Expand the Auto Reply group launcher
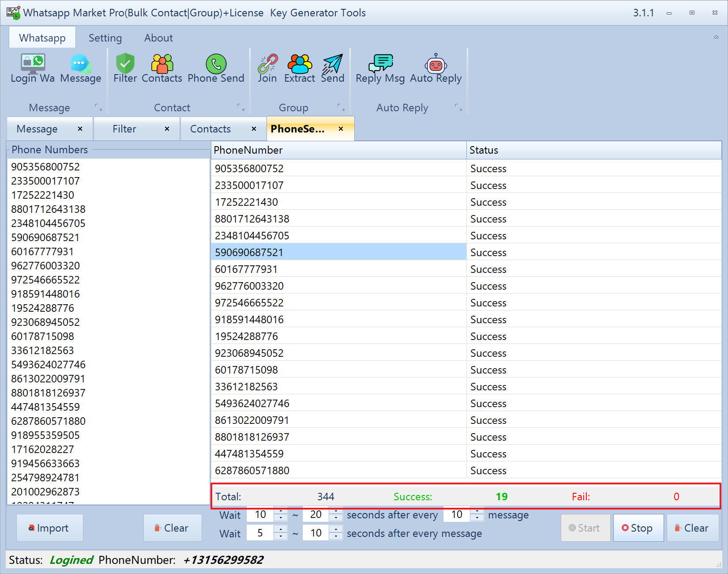This screenshot has height=574, width=728. pos(458,107)
